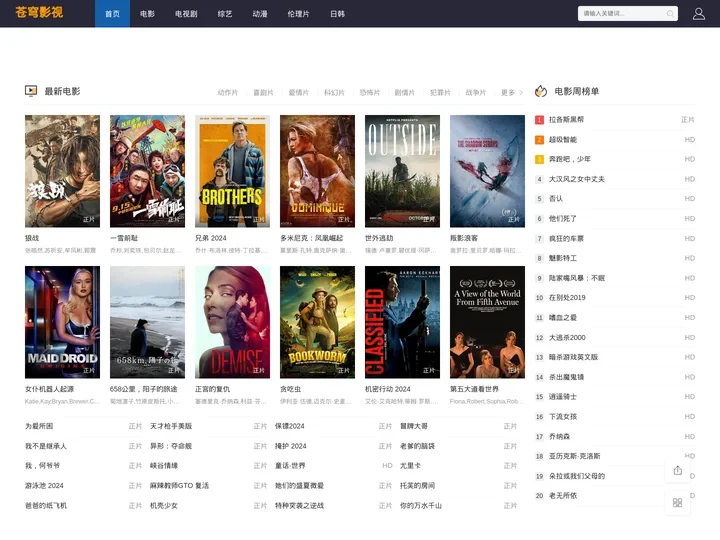
Task: Open the Bookworm movie poster
Action: tap(317, 322)
